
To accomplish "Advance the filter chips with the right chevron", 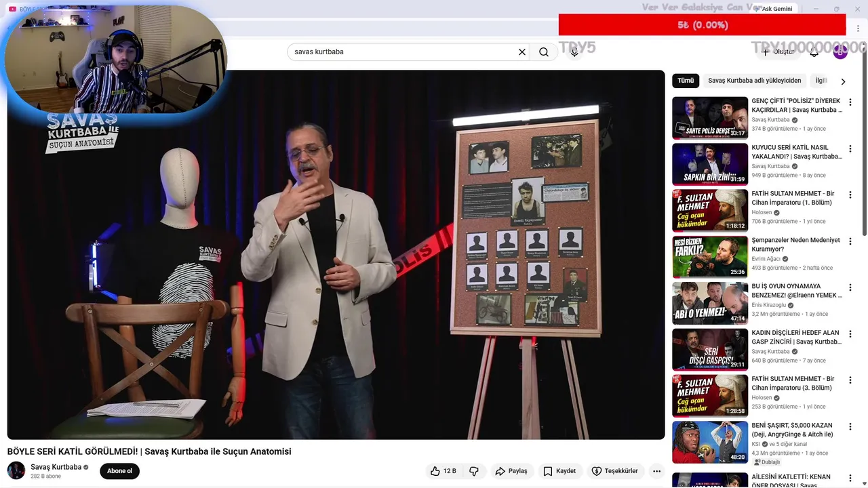I will pyautogui.click(x=843, y=81).
